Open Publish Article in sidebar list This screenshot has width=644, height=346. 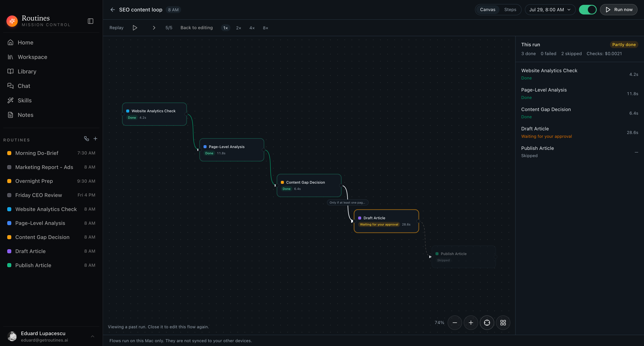pyautogui.click(x=51, y=265)
